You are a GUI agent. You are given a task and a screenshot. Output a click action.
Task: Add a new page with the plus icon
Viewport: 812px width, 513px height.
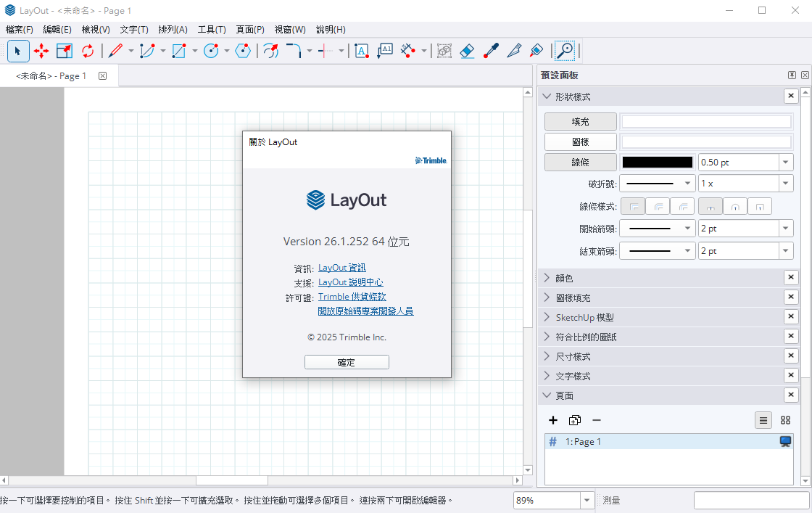[553, 420]
